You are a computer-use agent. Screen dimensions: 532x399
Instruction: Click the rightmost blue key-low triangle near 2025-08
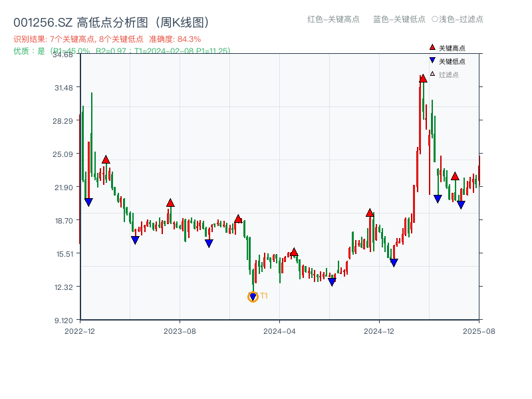(x=460, y=205)
